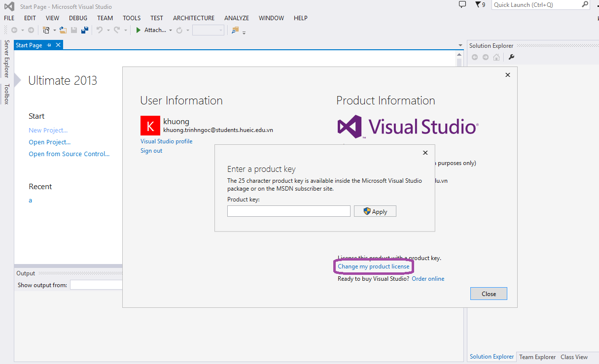Select the Solution Explorer bottom tab
Image resolution: width=599 pixels, height=364 pixels.
(x=492, y=357)
